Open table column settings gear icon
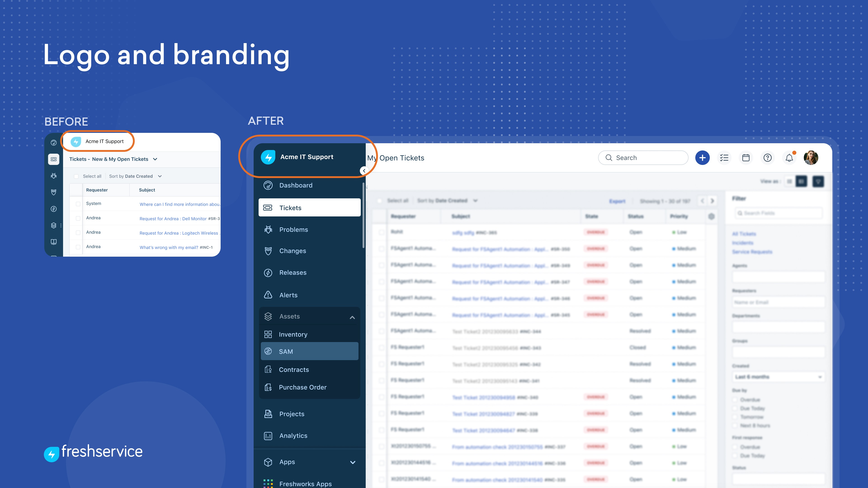This screenshot has width=868, height=488. click(711, 217)
